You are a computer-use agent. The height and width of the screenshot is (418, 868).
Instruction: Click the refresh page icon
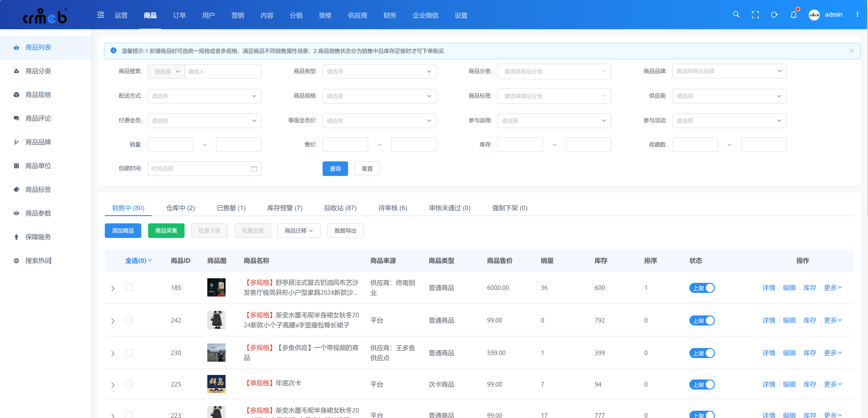coord(774,15)
